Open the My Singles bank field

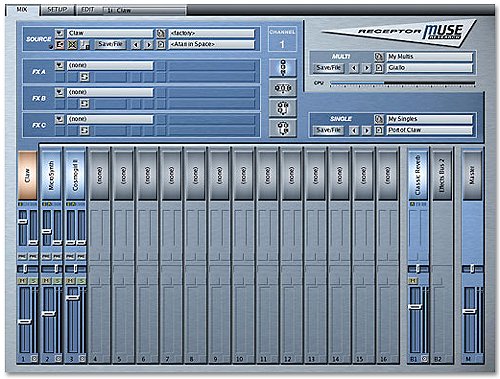[430, 119]
